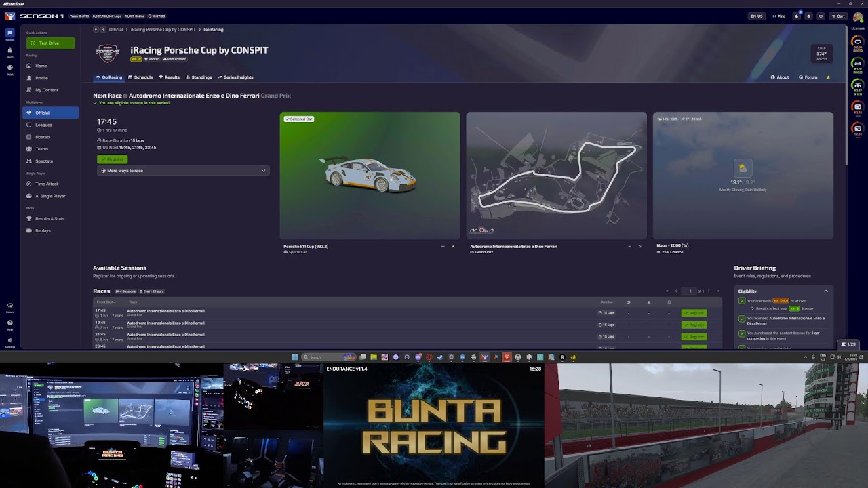
Task: Click the Sports Car license gauge
Action: click(x=857, y=65)
